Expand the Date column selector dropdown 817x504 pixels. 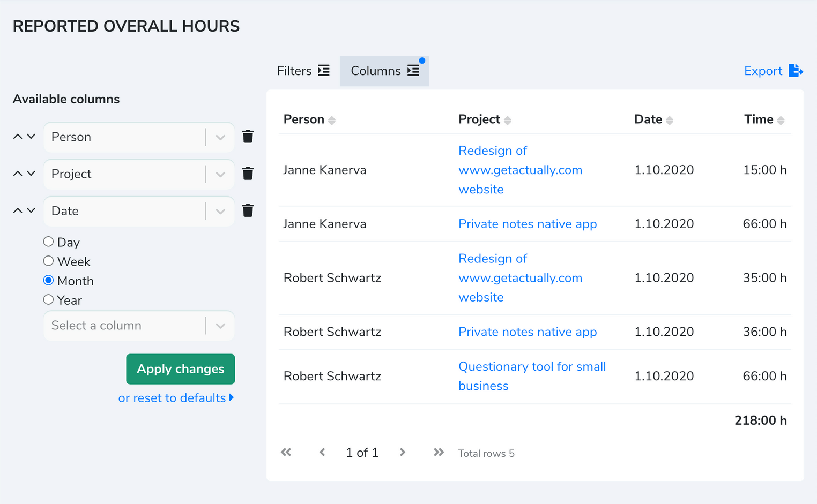pyautogui.click(x=220, y=210)
